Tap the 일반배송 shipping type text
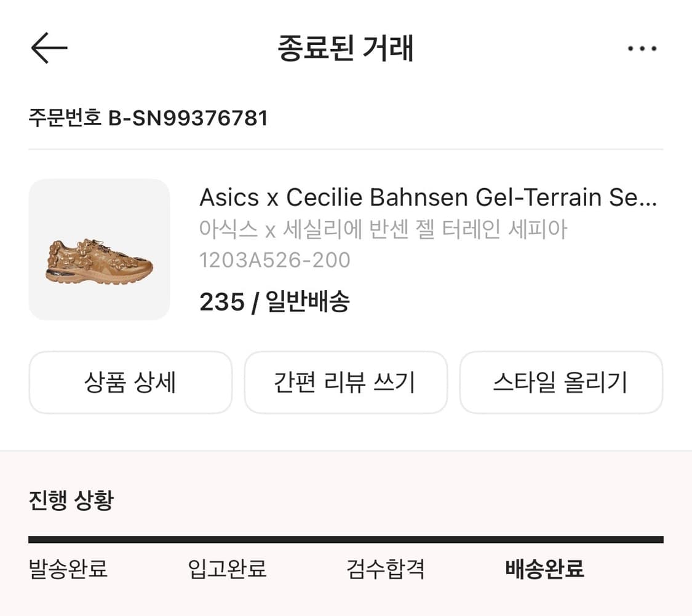Image resolution: width=692 pixels, height=616 pixels. pos(308,302)
